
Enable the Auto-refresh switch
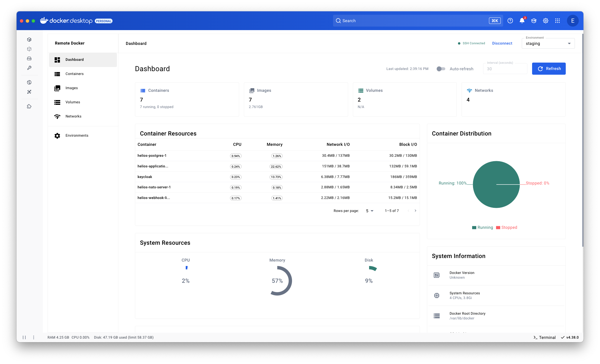pos(441,69)
